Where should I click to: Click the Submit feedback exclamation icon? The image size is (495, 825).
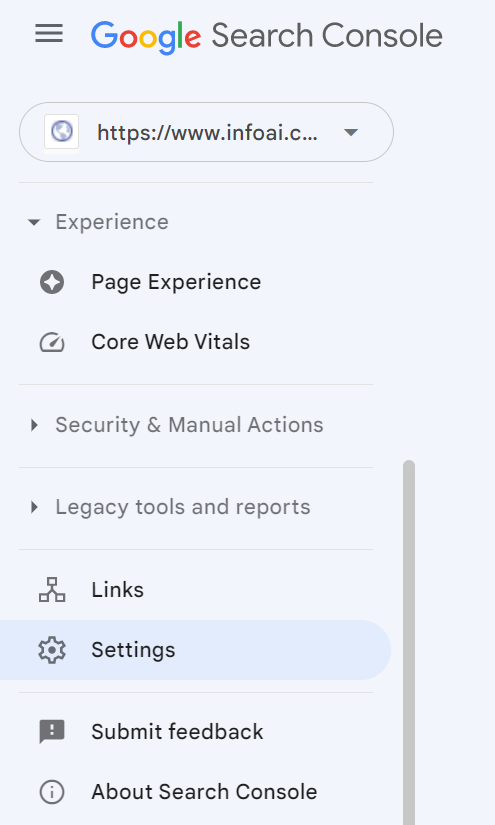tap(52, 732)
